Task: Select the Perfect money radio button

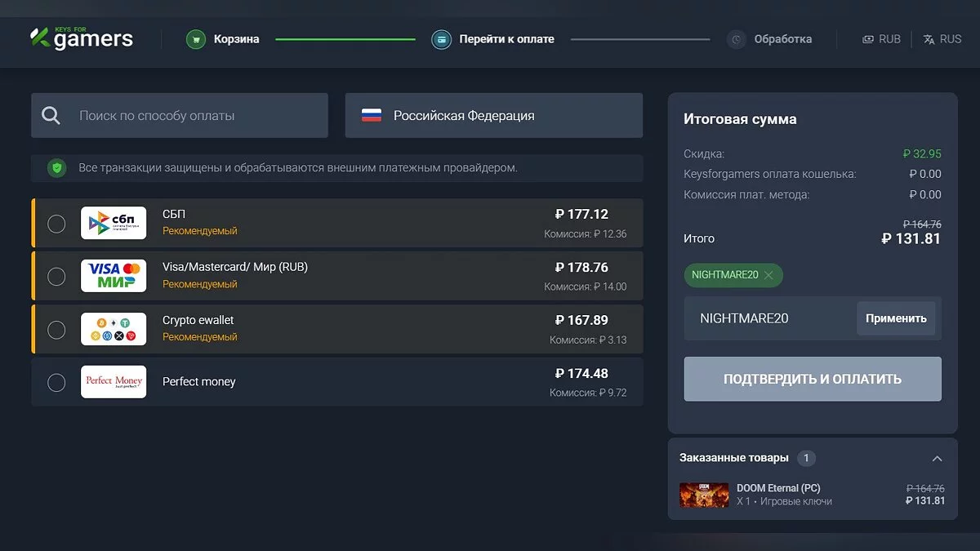Action: [x=56, y=382]
